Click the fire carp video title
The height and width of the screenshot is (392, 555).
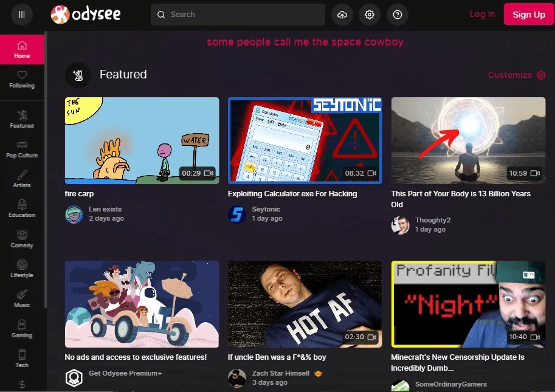coord(79,194)
